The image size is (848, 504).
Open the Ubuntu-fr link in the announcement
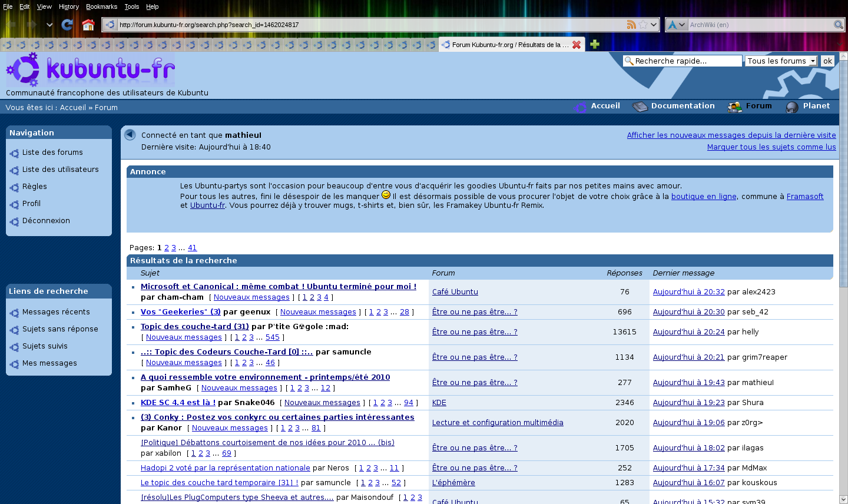pos(207,205)
